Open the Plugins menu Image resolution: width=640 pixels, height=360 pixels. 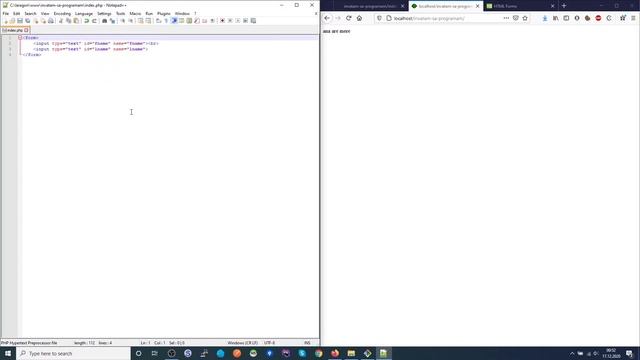[164, 13]
